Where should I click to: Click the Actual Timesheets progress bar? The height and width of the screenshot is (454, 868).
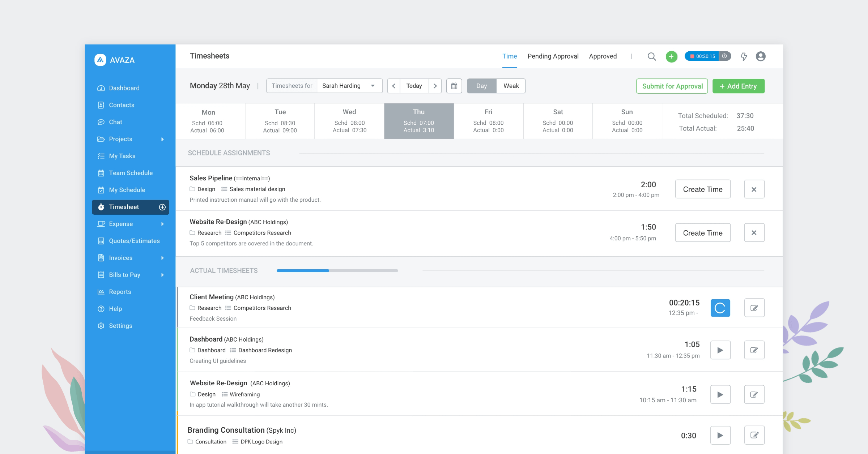click(337, 270)
